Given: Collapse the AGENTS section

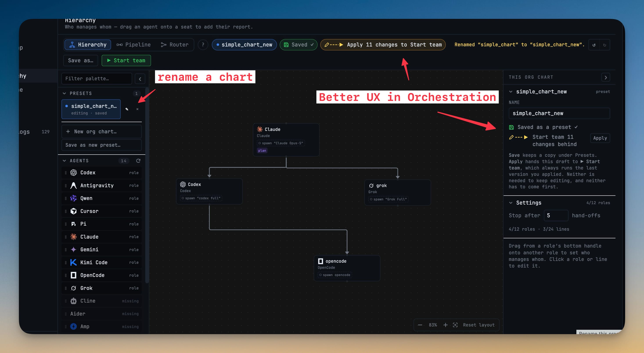Looking at the screenshot, I should 64,161.
